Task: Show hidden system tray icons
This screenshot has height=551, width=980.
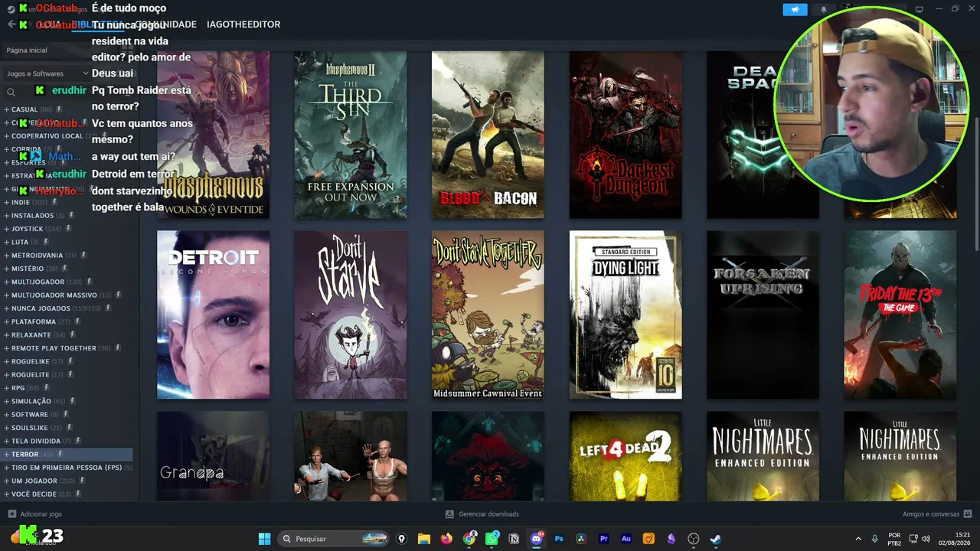Action: 858,539
